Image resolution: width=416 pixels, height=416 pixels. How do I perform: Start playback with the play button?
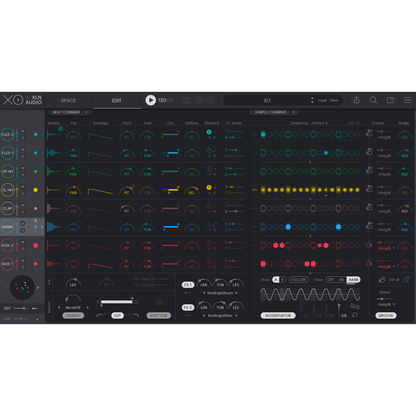click(x=151, y=100)
